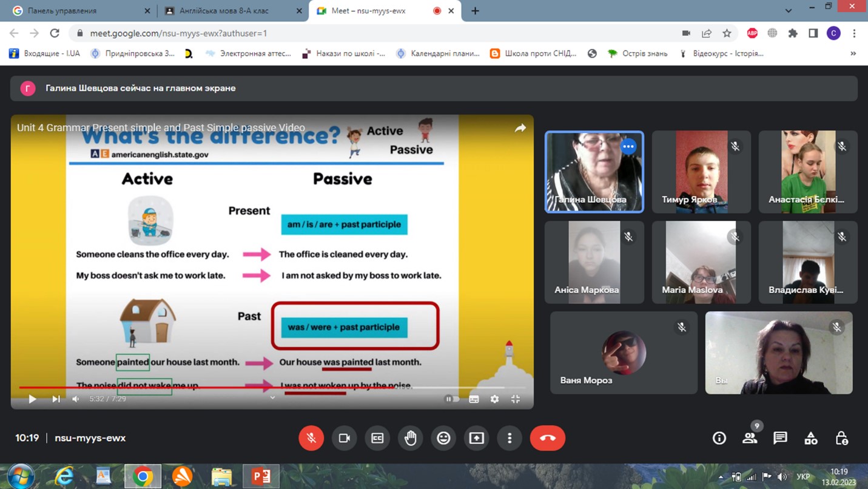Switch to the Панель управления tab
Screen dimensions: 868x489
click(x=81, y=11)
